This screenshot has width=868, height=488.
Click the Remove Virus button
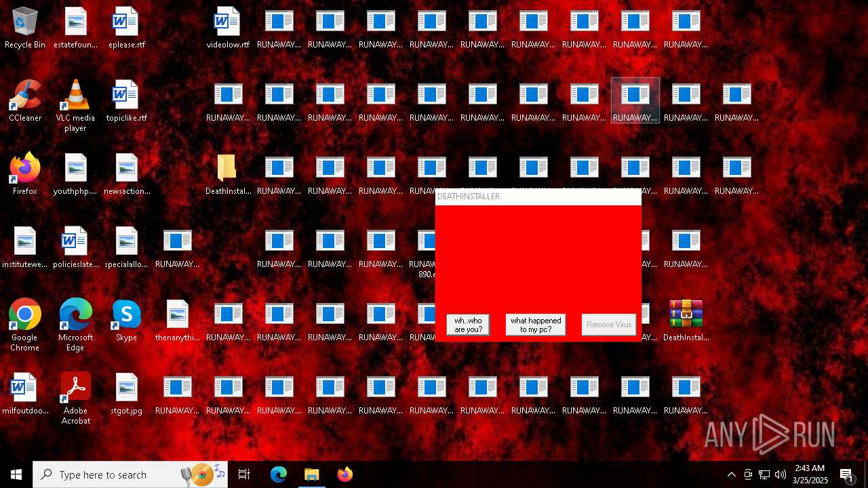tap(608, 325)
